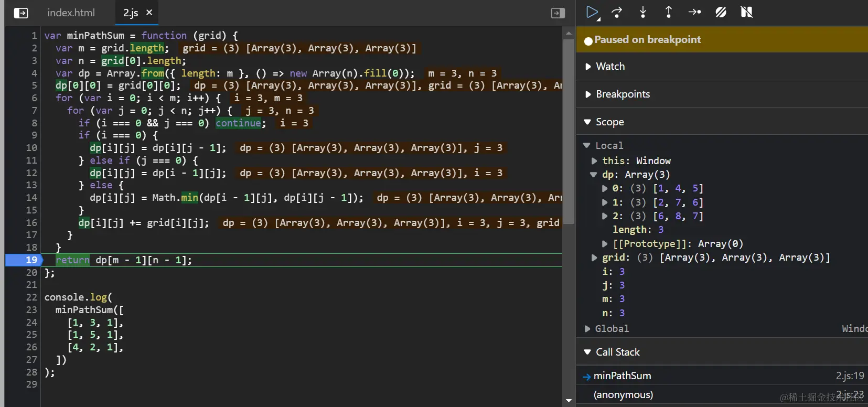The height and width of the screenshot is (407, 868).
Task: Click the '[4, 2, 1],' row on line 26
Action: (95, 347)
